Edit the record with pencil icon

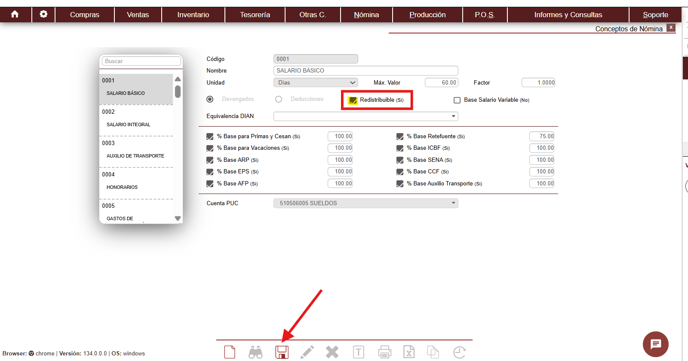point(307,352)
